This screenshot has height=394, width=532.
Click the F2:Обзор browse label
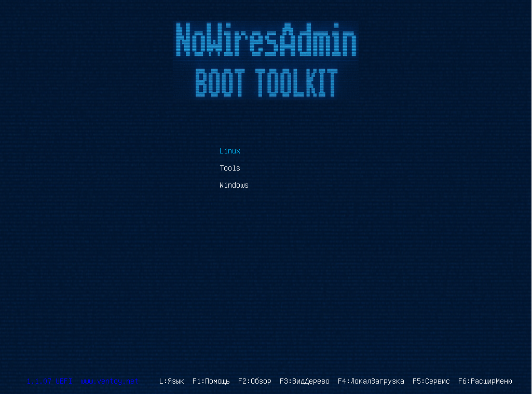coord(254,381)
